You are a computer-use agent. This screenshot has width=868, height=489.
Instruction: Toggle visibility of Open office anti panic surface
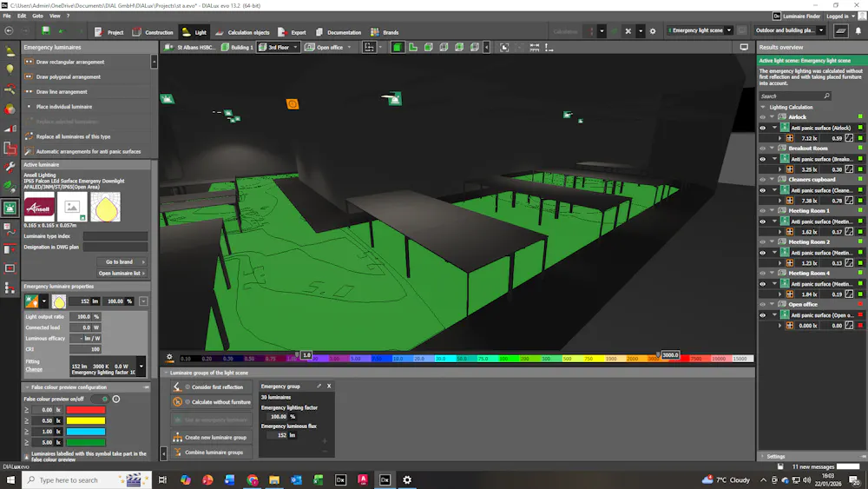[x=763, y=315]
